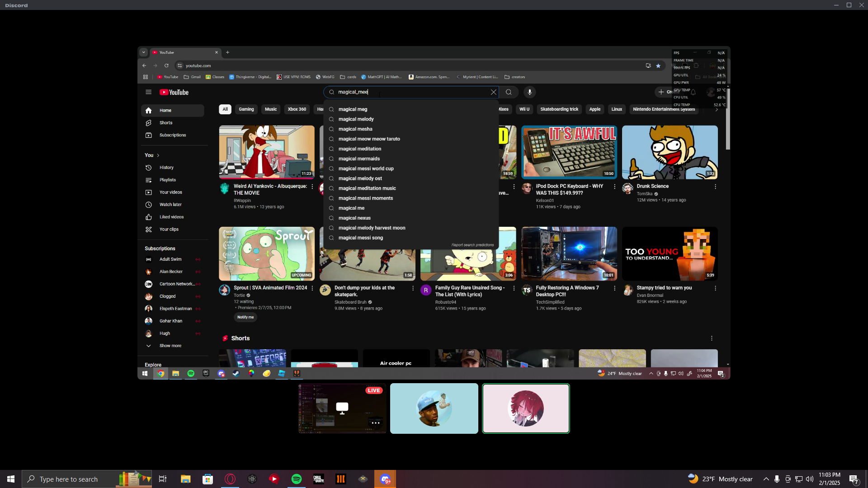
Task: Open YouTube hamburger guide menu
Action: (x=148, y=92)
